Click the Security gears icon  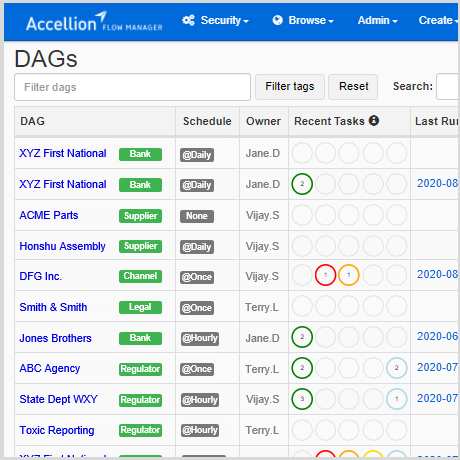[x=188, y=20]
